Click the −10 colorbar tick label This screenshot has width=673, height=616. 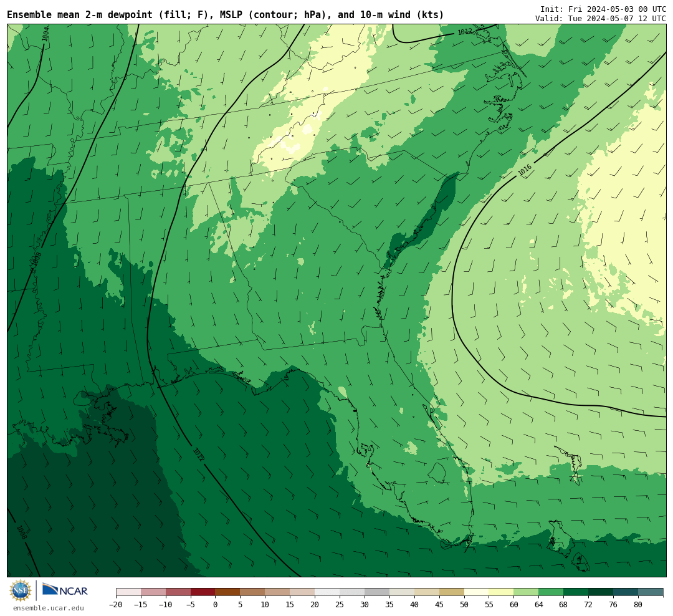(x=166, y=604)
